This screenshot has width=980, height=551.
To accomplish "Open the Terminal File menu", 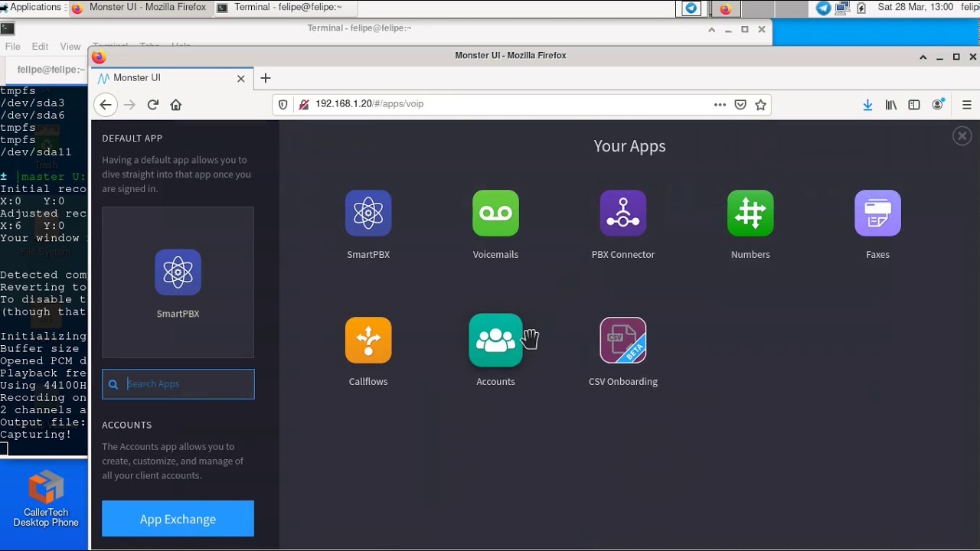I will point(13,47).
